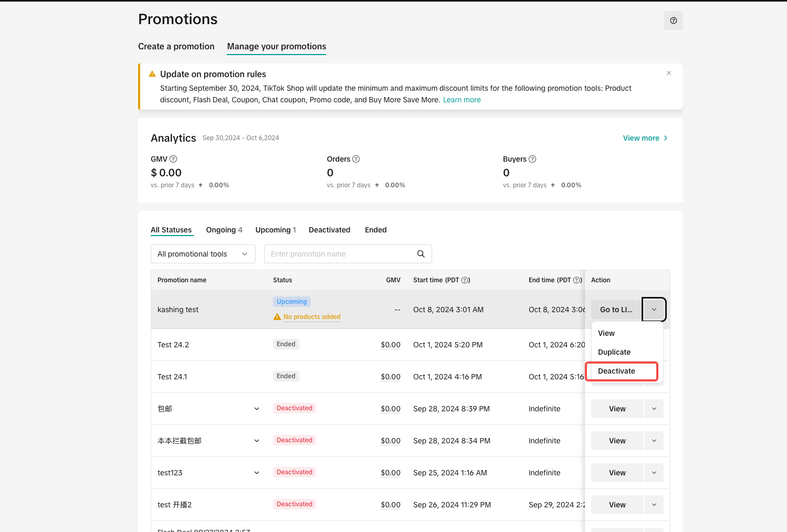This screenshot has height=532, width=787.
Task: Dismiss the promotion rules update banner
Action: [x=668, y=73]
